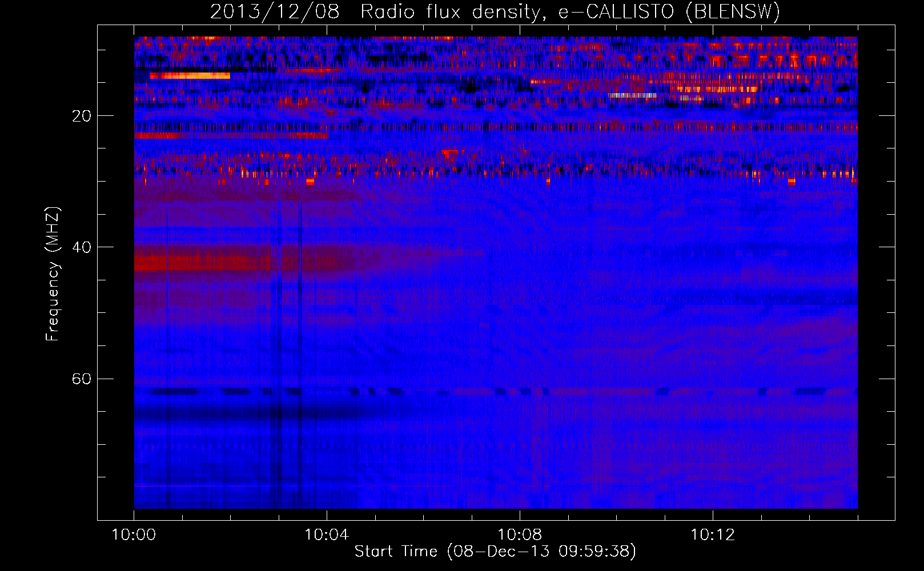Click the 60 frequency tick label
This screenshot has height=571, width=924.
[82, 379]
